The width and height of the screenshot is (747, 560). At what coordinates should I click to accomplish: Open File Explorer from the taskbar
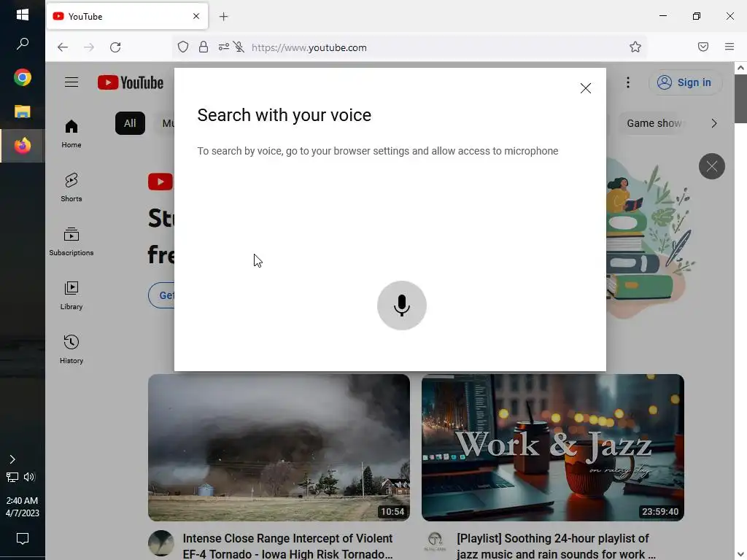(23, 112)
